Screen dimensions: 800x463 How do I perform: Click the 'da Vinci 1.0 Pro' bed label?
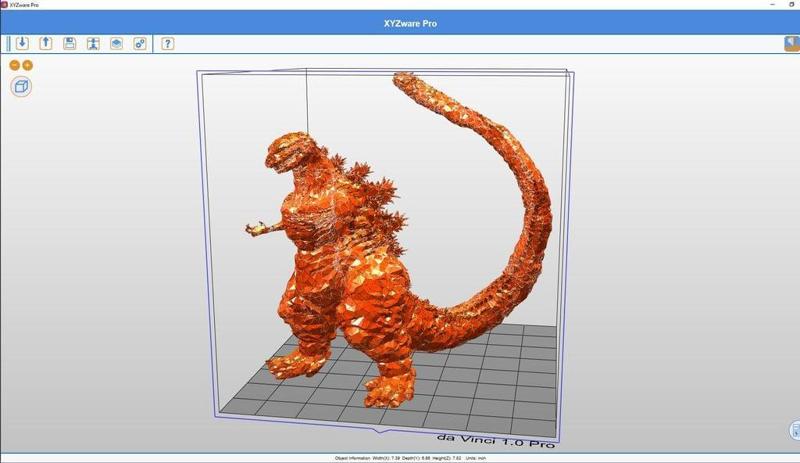tap(496, 441)
